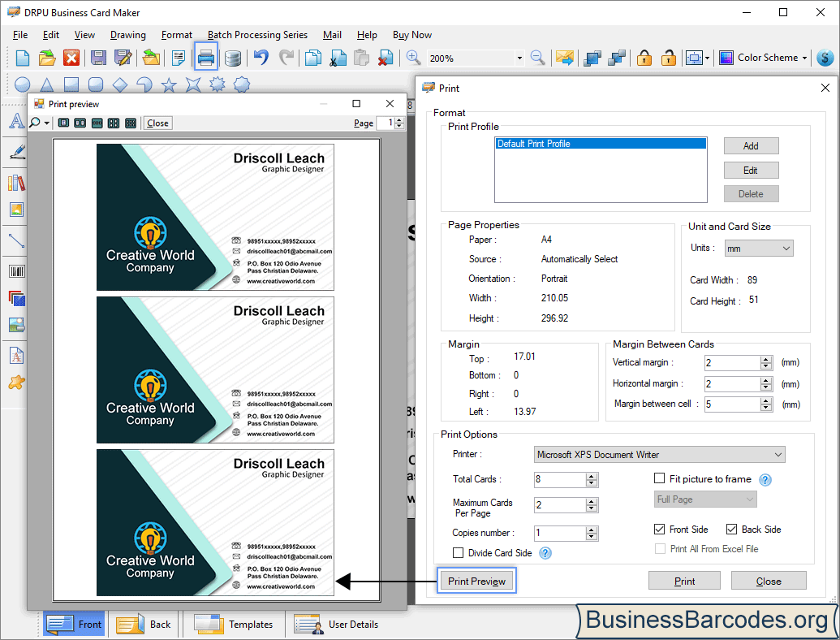Viewport: 840px width, 640px height.
Task: Uncheck the Back Side checkbox
Action: tap(731, 529)
